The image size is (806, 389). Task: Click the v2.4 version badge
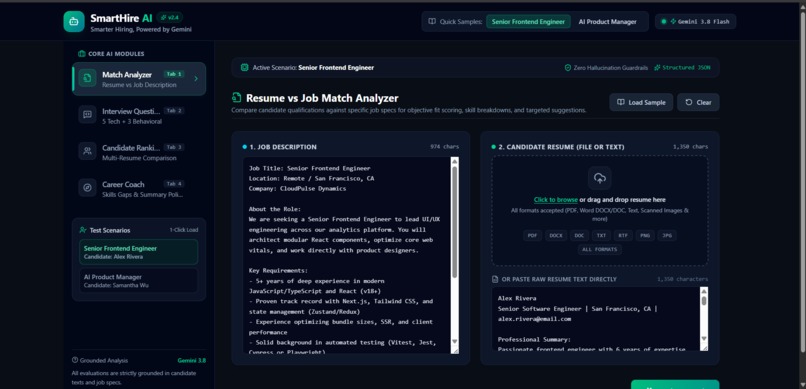point(169,17)
